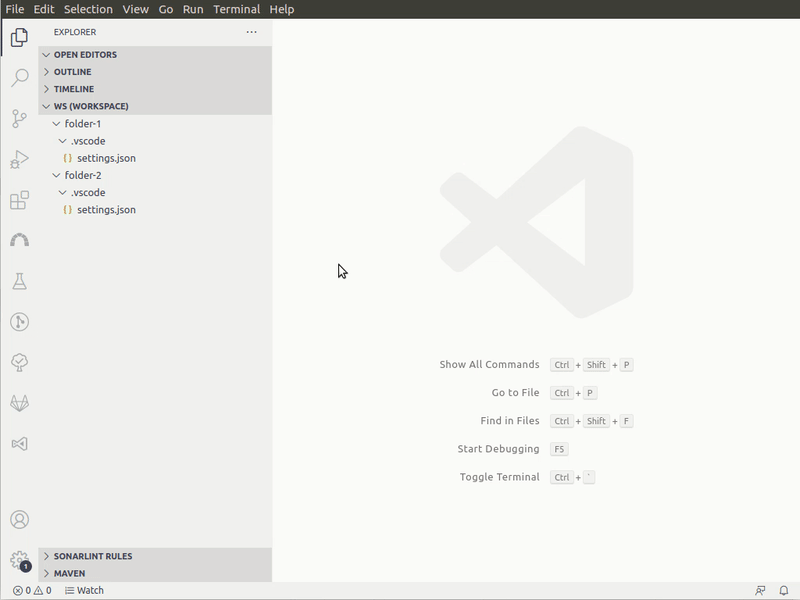Collapse the WS (Workspace) section
Screen dimensions: 800x600
pos(155,106)
